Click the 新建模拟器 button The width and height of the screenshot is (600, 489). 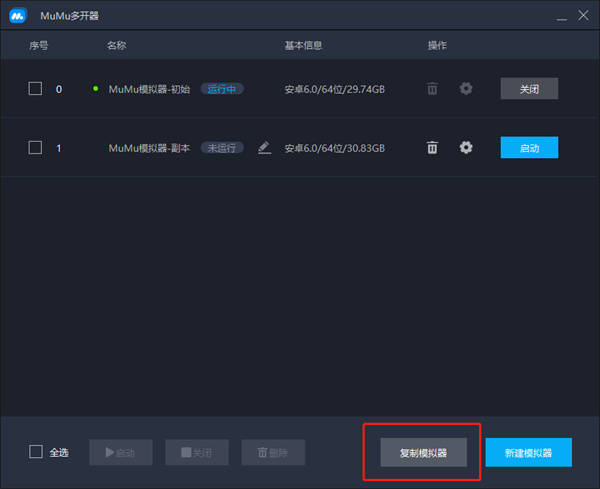pos(528,453)
